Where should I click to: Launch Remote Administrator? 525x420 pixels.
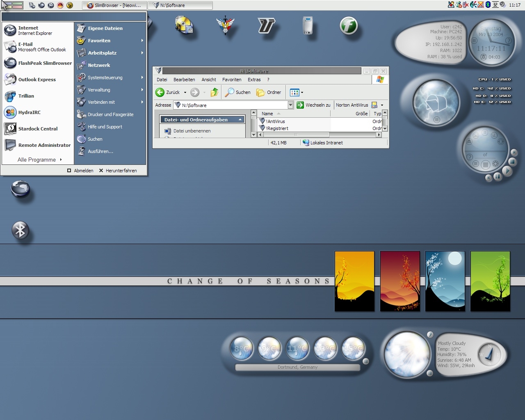[38, 145]
